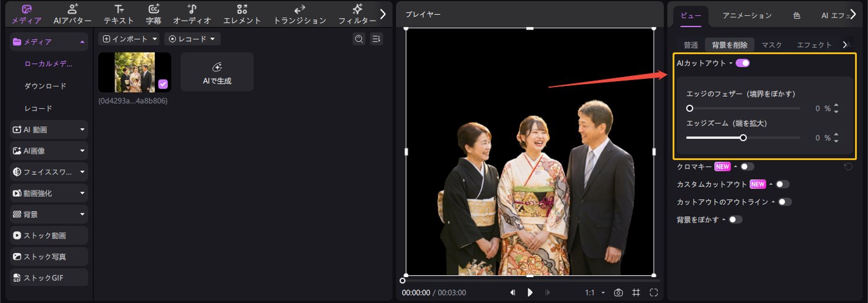Image resolution: width=868 pixels, height=303 pixels.
Task: Enable カットアウトのアウトライン toggle
Action: coord(785,202)
